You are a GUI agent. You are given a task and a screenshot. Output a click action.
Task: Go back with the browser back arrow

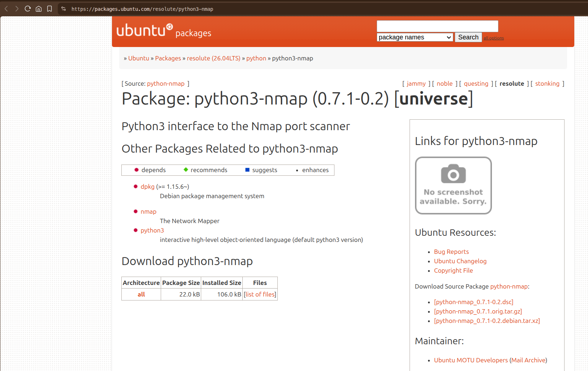coord(6,9)
